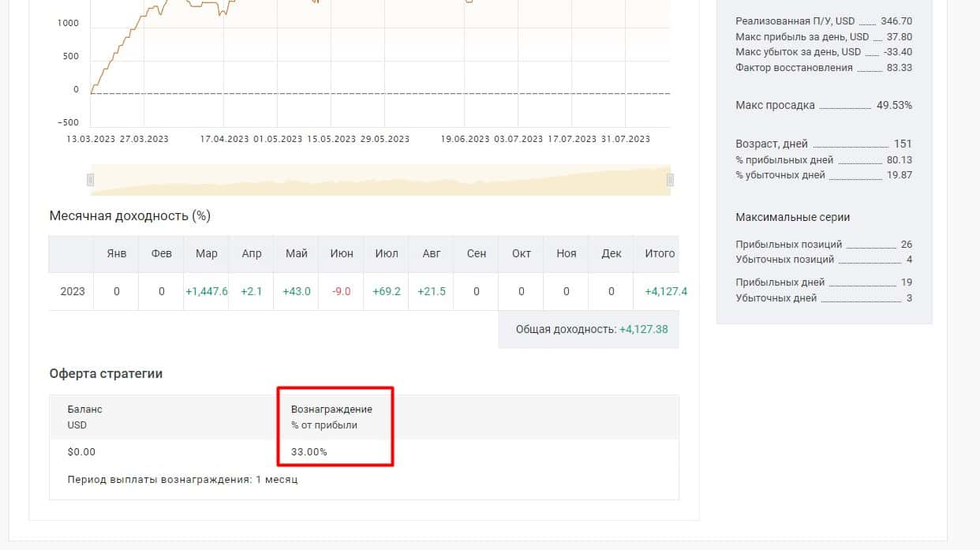Select the 33.00% reward value
Screen dimensions: 980x550
(309, 452)
